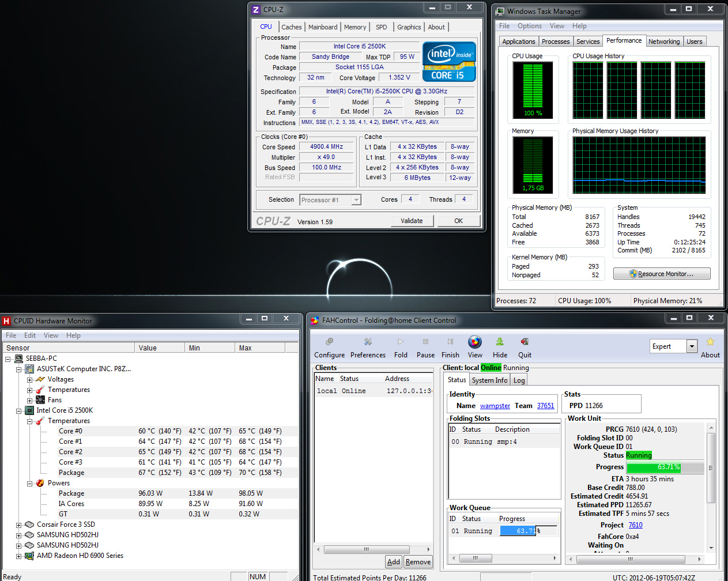
Task: Open the project 7610 link
Action: click(635, 525)
